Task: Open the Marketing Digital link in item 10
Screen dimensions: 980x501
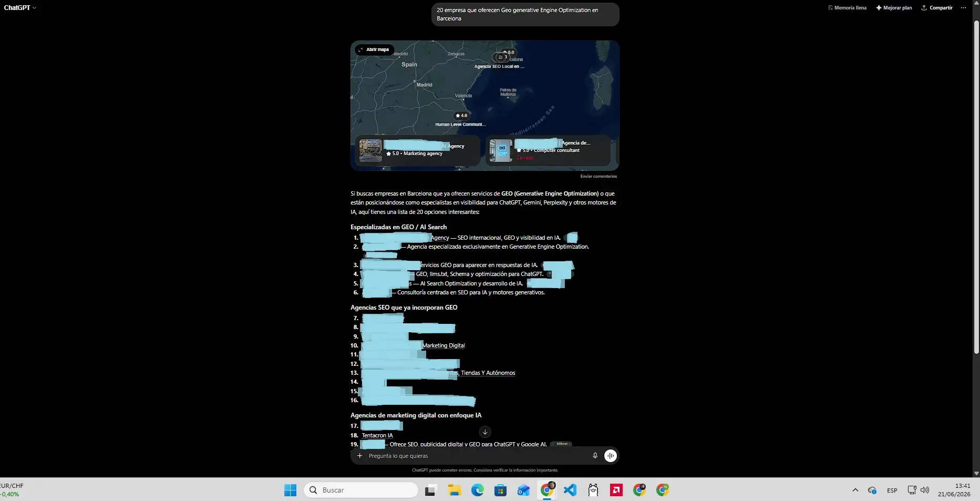Action: pos(444,345)
